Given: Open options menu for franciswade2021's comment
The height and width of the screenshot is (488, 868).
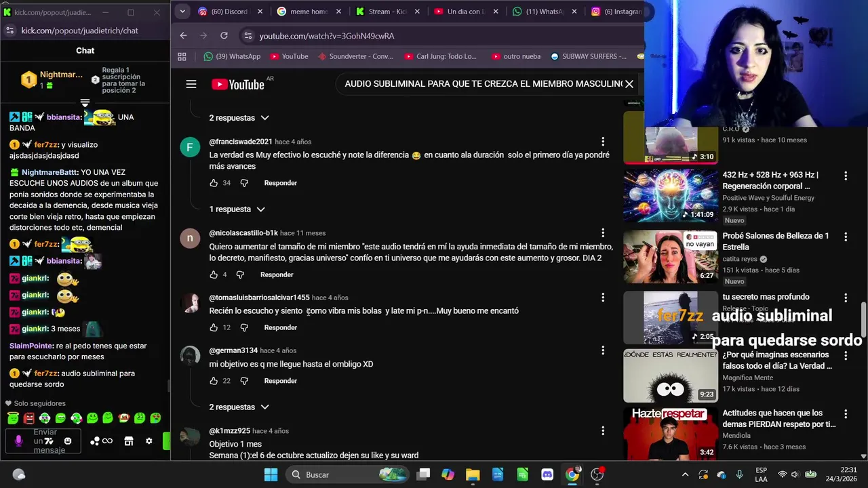Looking at the screenshot, I should pyautogui.click(x=603, y=142).
